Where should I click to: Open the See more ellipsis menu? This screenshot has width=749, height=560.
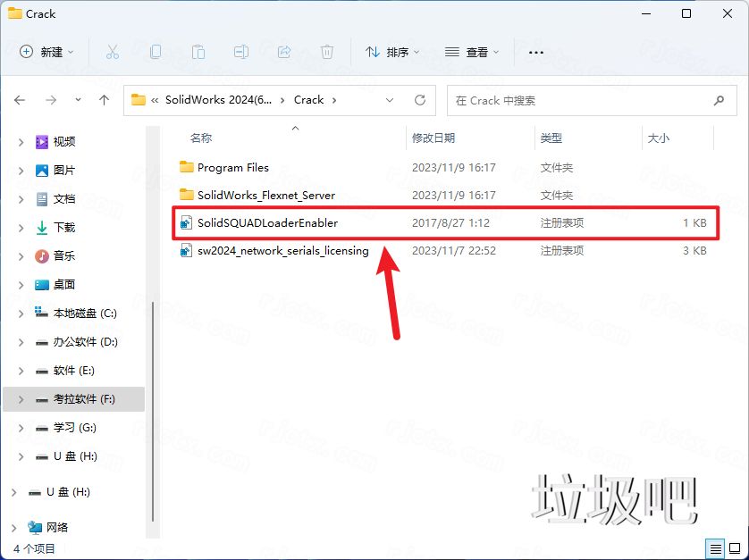coord(535,53)
